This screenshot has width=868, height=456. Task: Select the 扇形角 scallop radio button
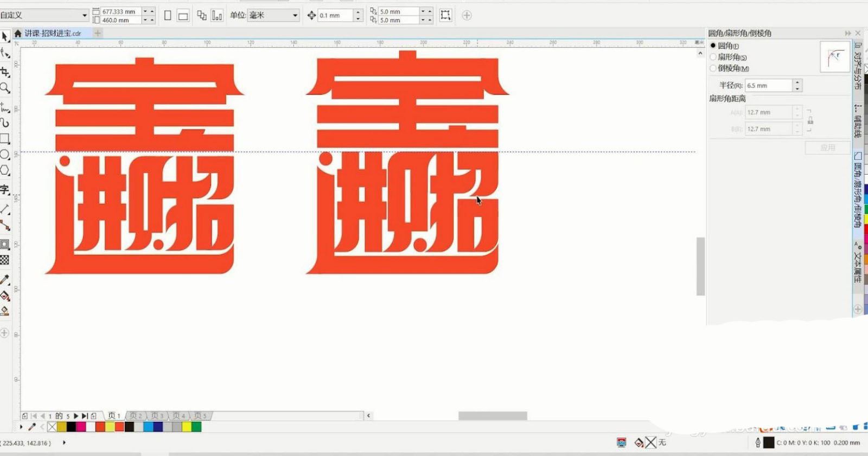point(713,57)
